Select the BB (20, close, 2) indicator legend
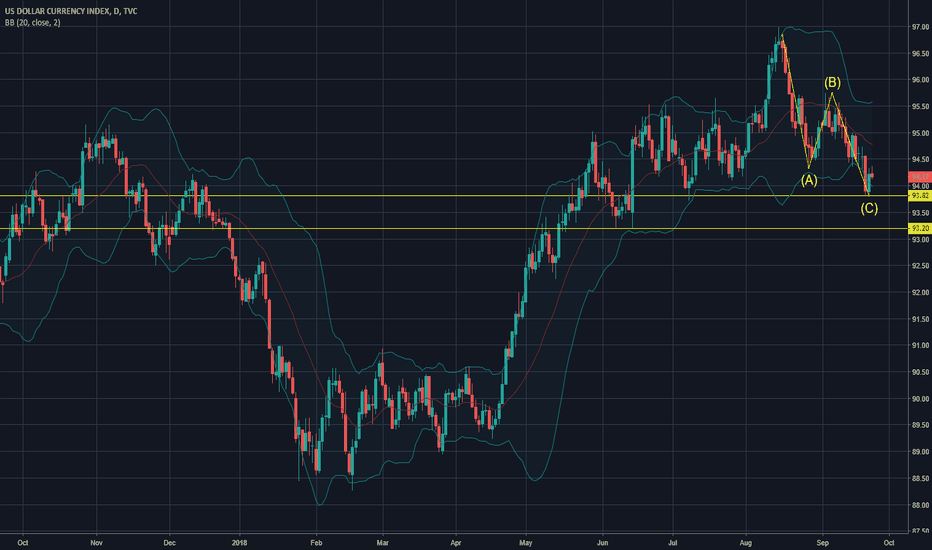Image resolution: width=932 pixels, height=550 pixels. pos(33,23)
